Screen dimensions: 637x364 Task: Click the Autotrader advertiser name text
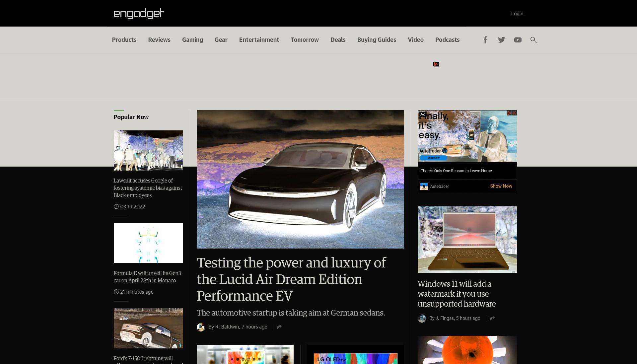click(x=440, y=186)
